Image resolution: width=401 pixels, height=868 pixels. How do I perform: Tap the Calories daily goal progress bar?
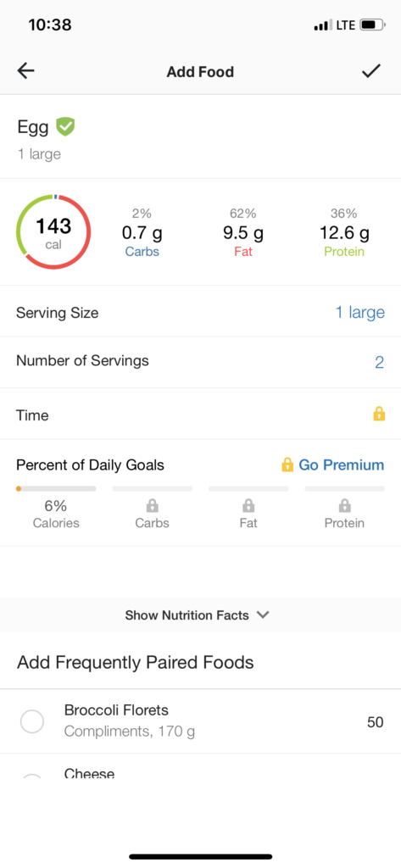tap(56, 489)
